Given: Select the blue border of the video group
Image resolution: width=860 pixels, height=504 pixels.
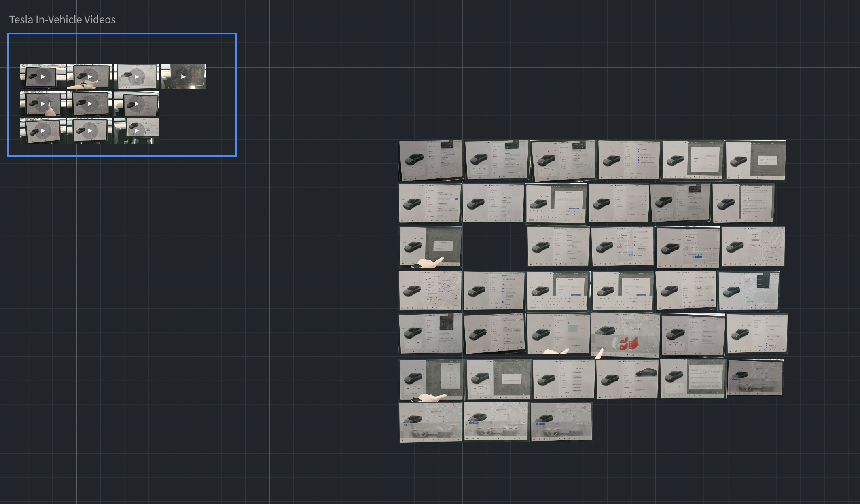Looking at the screenshot, I should click(x=122, y=34).
